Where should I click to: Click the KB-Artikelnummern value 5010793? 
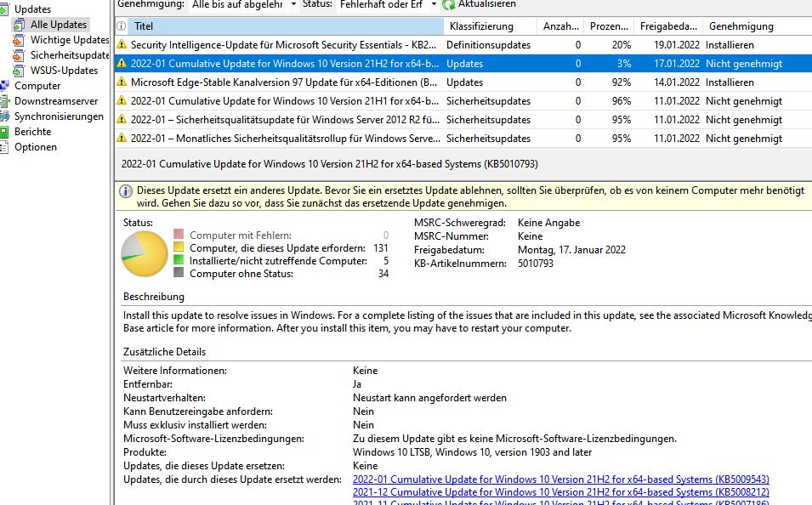point(536,263)
